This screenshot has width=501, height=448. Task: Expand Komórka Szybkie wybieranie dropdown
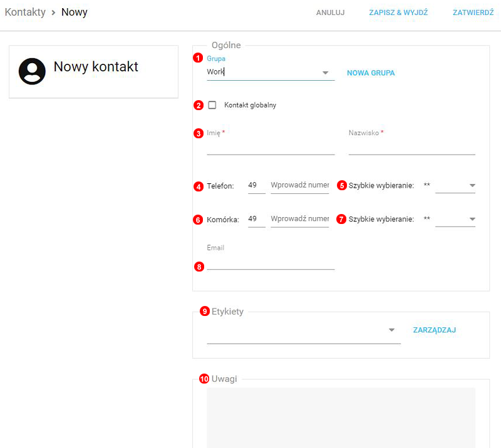pyautogui.click(x=455, y=219)
